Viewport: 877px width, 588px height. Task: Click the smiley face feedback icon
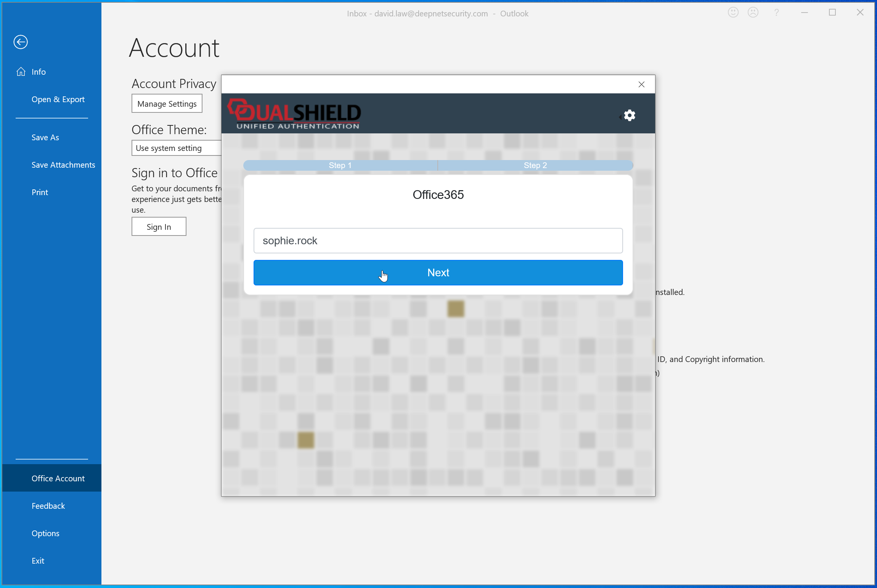733,13
